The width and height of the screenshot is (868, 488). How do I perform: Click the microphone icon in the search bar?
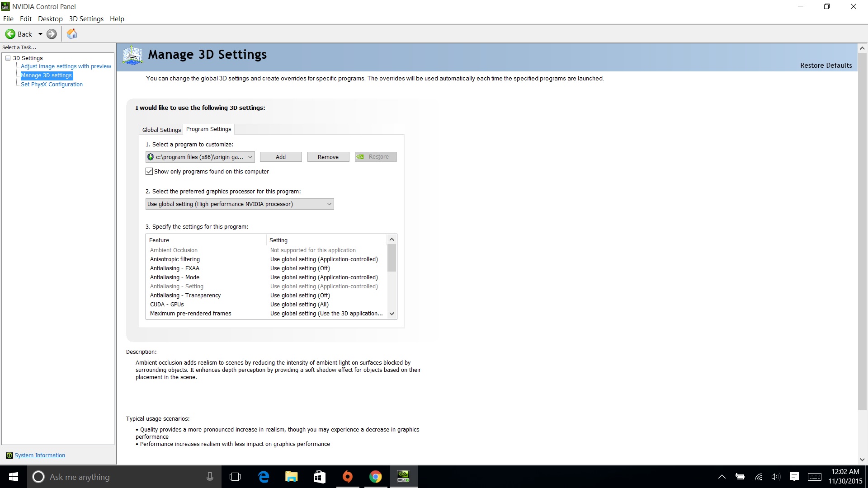pyautogui.click(x=209, y=477)
